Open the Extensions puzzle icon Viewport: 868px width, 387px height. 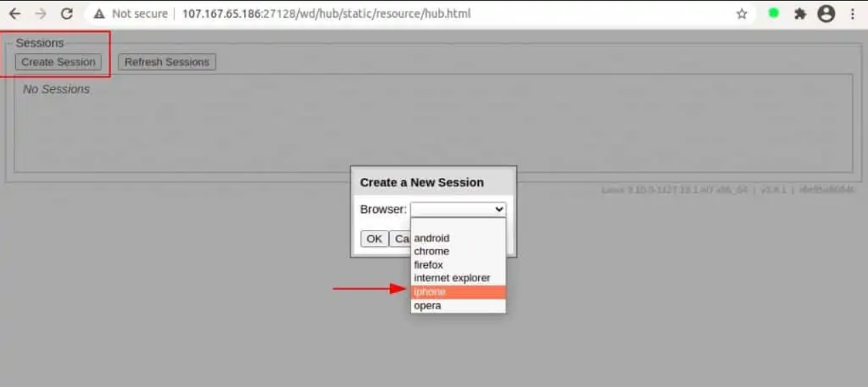(800, 14)
